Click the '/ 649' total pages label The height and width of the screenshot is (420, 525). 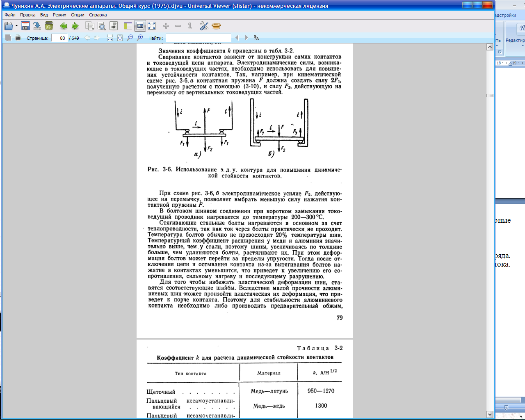(x=74, y=38)
